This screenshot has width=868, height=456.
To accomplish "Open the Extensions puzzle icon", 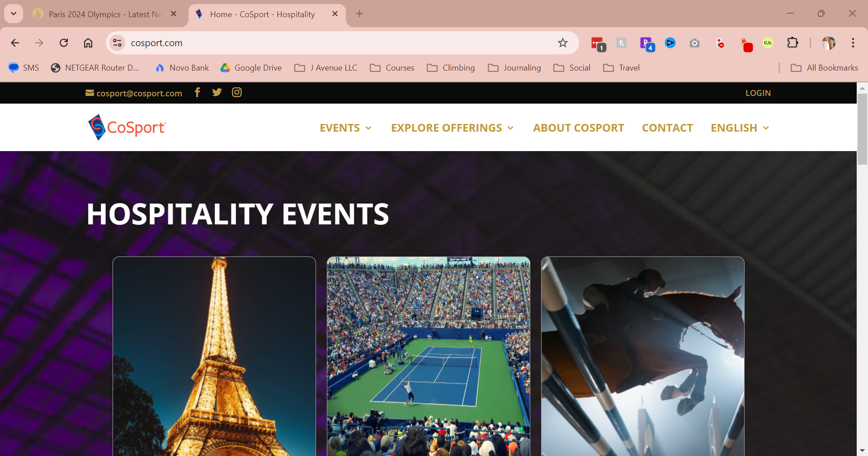I will point(793,43).
